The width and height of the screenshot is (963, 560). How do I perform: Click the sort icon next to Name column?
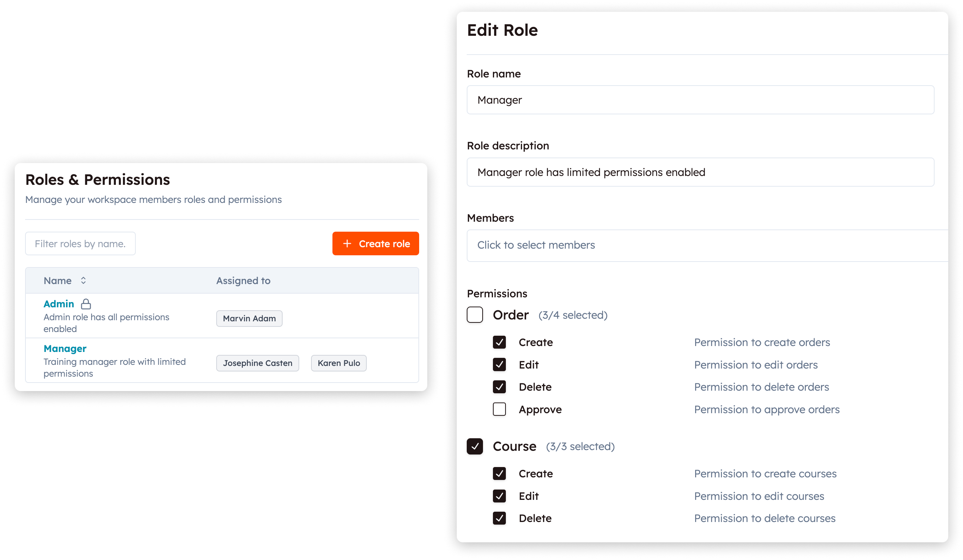pyautogui.click(x=83, y=280)
